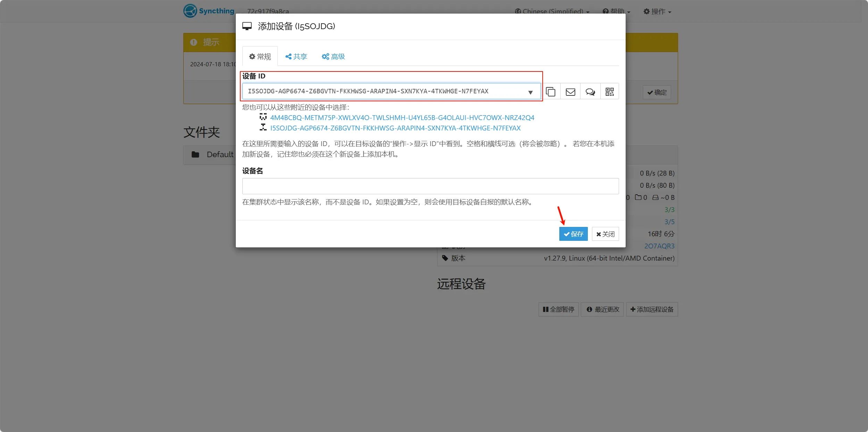Expand the device ID dropdown arrow
This screenshot has height=432, width=868.
530,92
